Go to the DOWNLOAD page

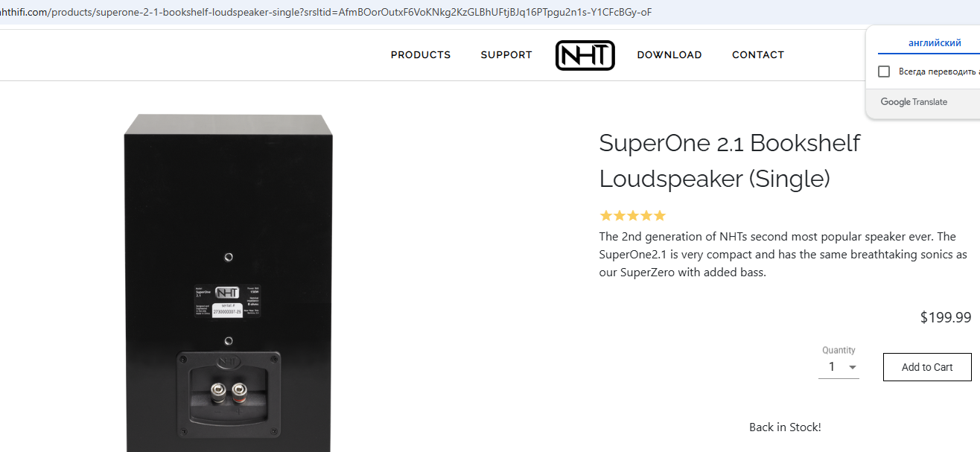pos(669,55)
